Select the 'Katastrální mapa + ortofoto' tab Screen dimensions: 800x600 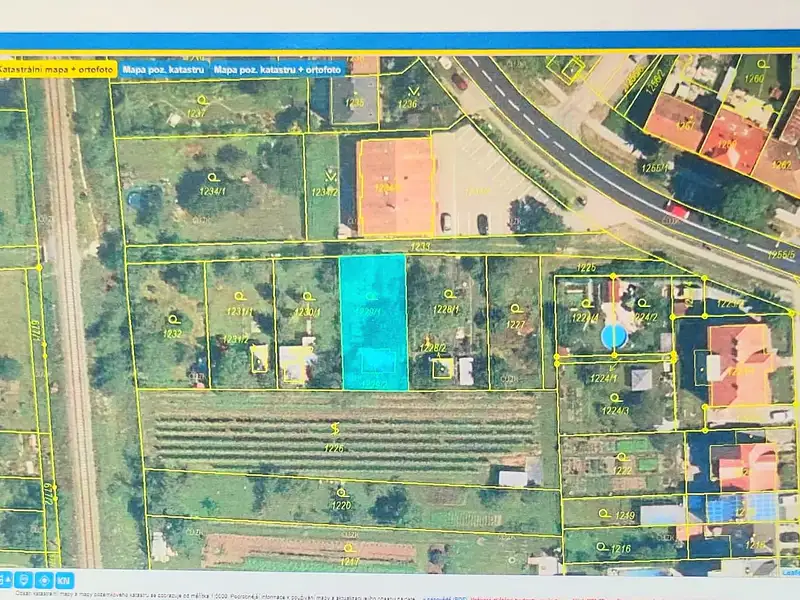point(57,69)
